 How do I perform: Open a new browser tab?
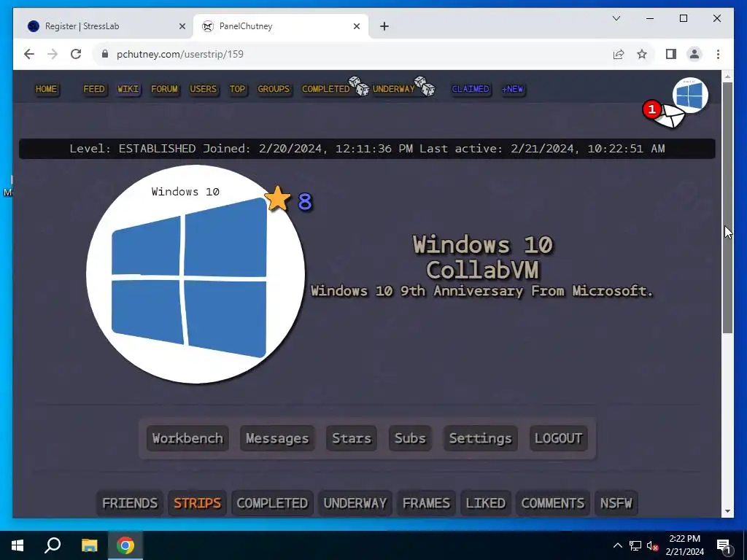[x=384, y=26]
